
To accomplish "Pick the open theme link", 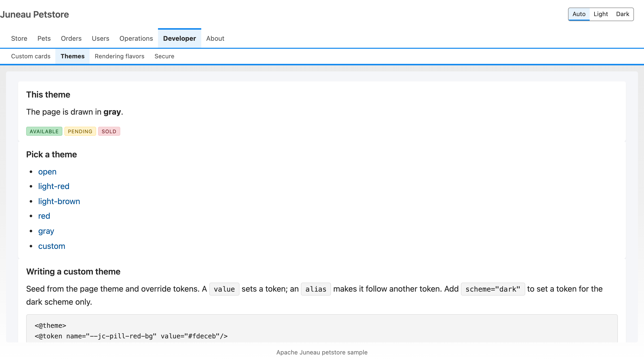I will point(47,172).
